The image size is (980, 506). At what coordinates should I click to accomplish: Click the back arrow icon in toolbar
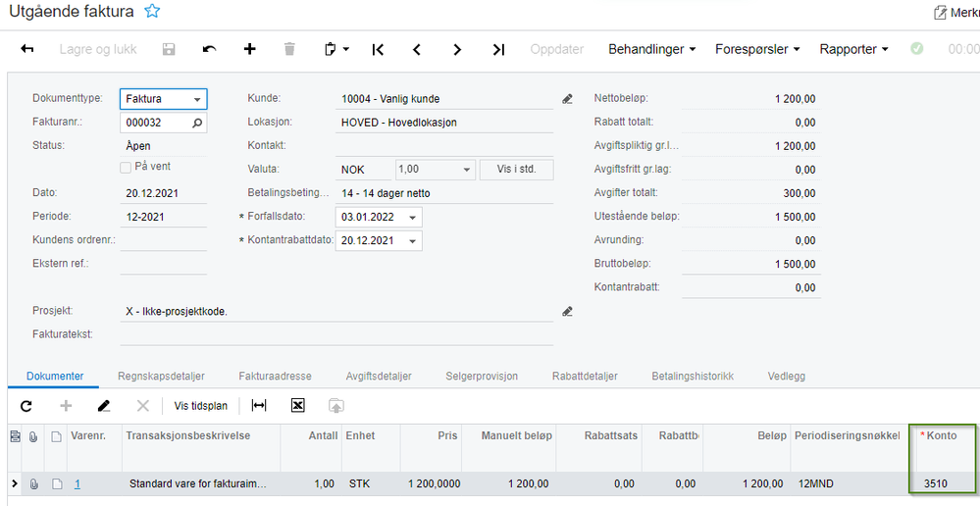tap(26, 49)
